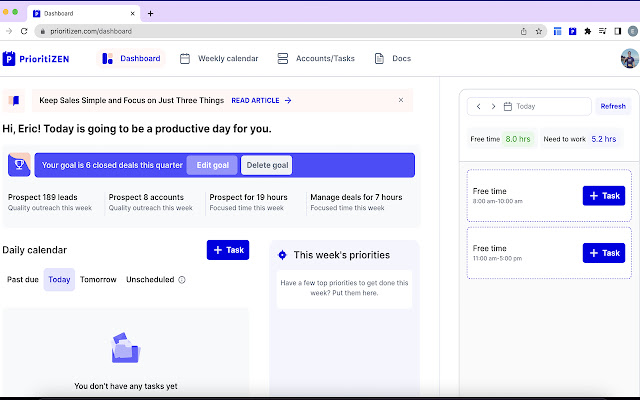
Task: Click 'Prospect for 19 hours' stat
Action: (248, 202)
